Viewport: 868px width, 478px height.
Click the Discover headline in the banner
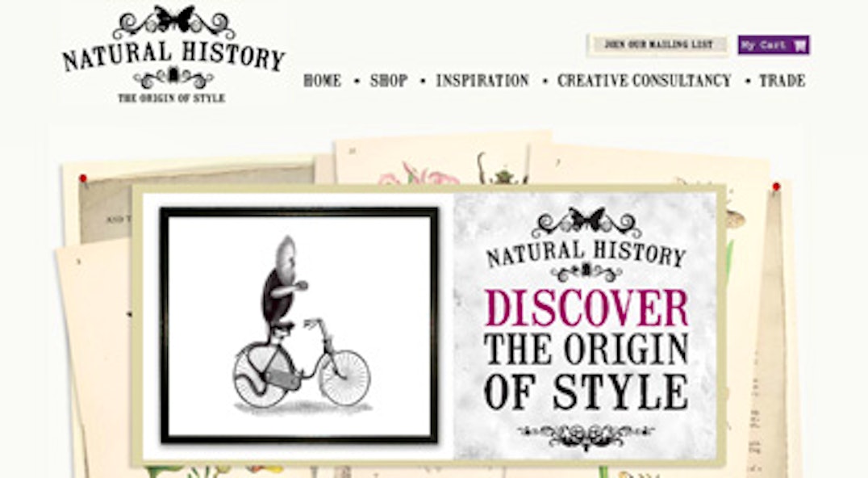pyautogui.click(x=586, y=308)
